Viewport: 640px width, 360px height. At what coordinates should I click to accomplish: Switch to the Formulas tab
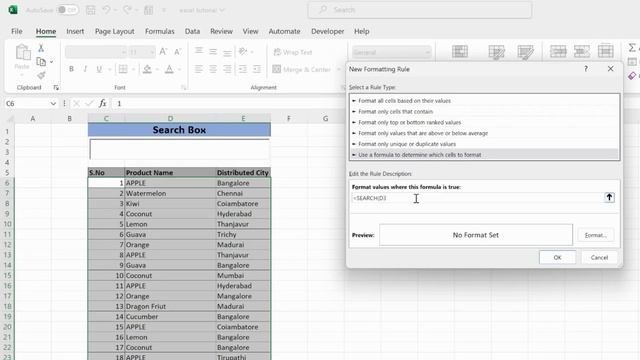pos(160,31)
